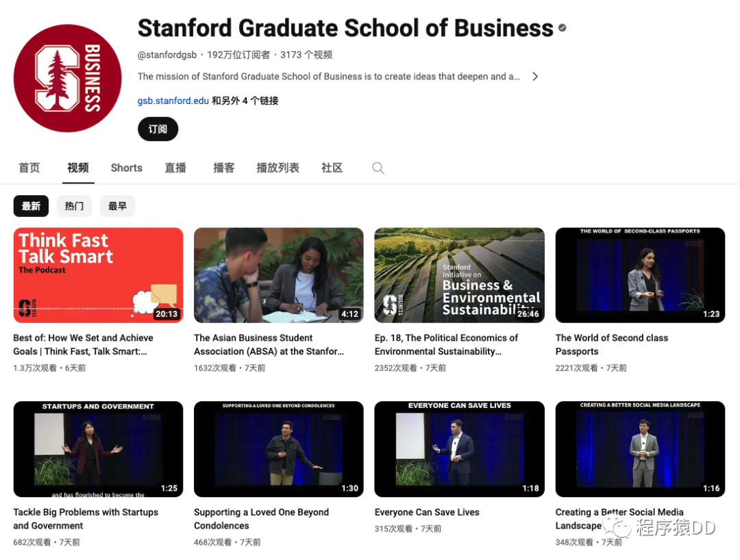Click the @stanfordgsb handle text
Viewport: 740px width, 560px height.
167,55
